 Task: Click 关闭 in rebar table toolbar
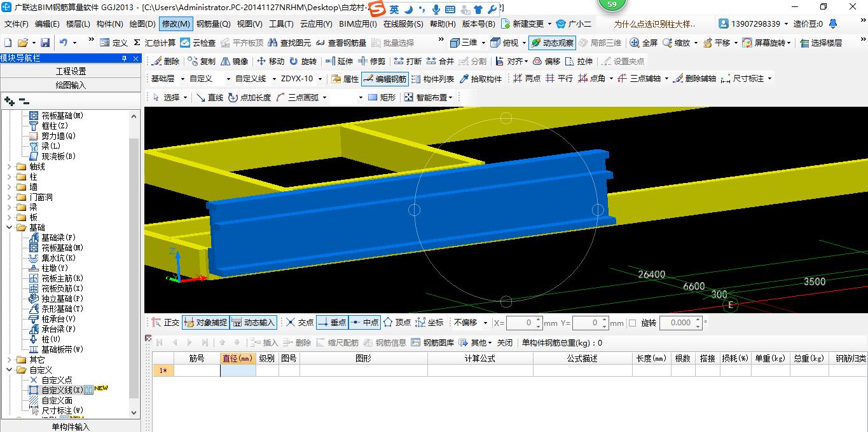[505, 342]
